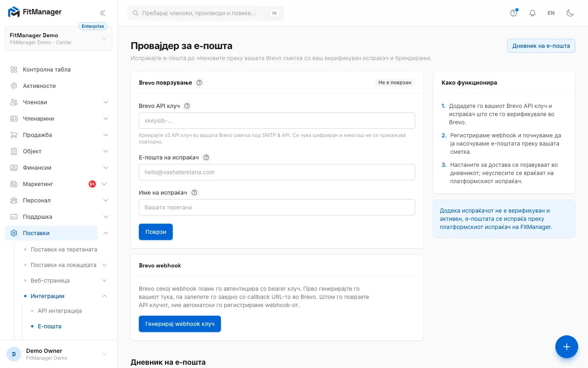This screenshot has height=368, width=588.
Task: Focus the sender email input field
Action: click(277, 172)
